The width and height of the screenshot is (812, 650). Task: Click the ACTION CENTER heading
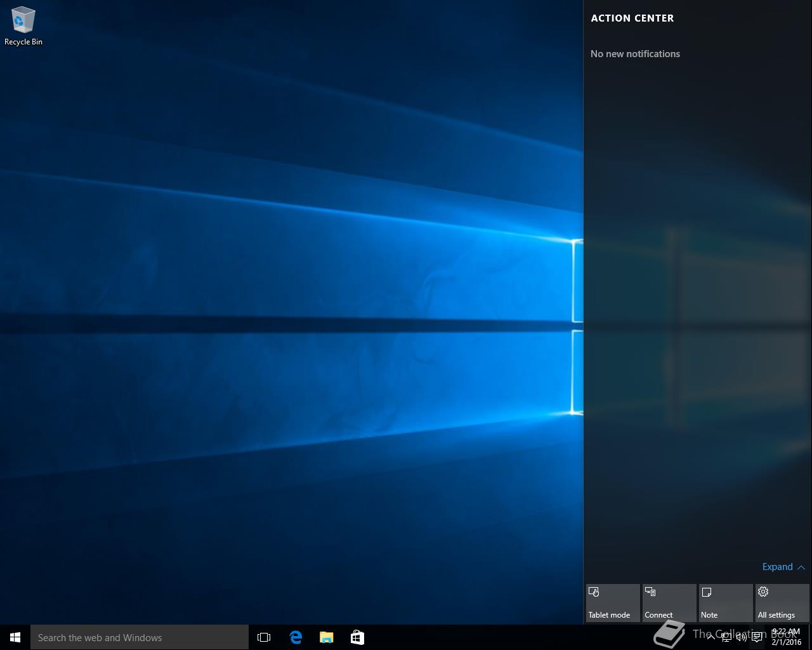pos(632,18)
